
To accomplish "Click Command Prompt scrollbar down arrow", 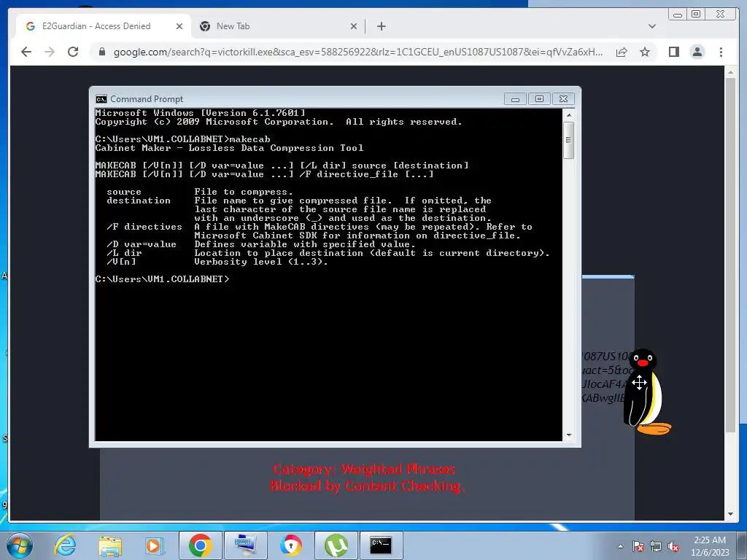I will (x=568, y=435).
